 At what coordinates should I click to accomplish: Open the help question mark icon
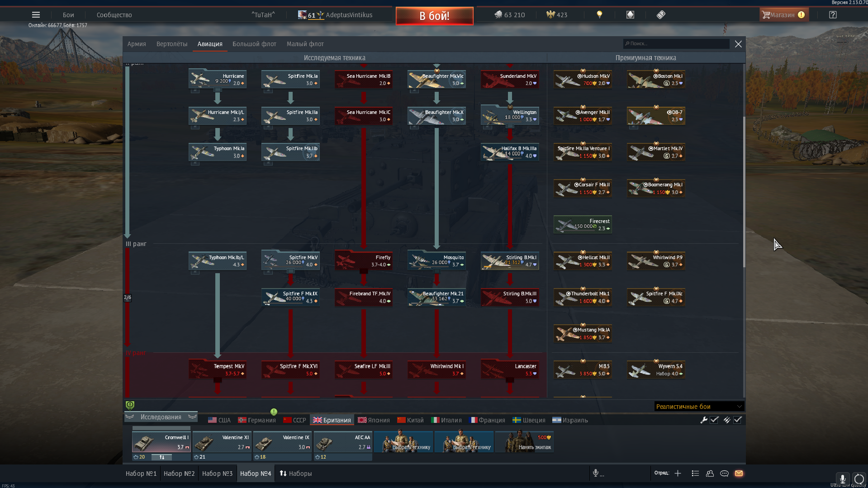(x=833, y=15)
